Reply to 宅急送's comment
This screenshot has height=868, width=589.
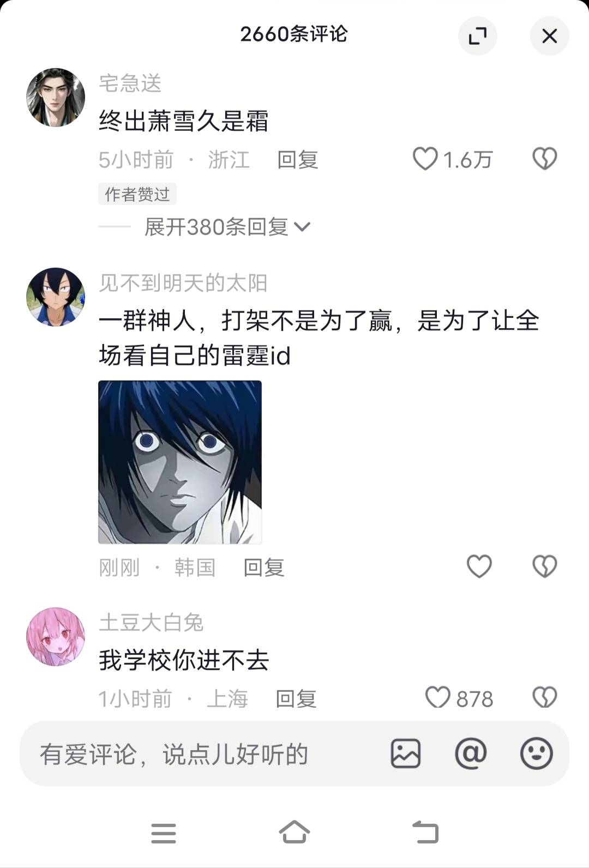pyautogui.click(x=297, y=160)
